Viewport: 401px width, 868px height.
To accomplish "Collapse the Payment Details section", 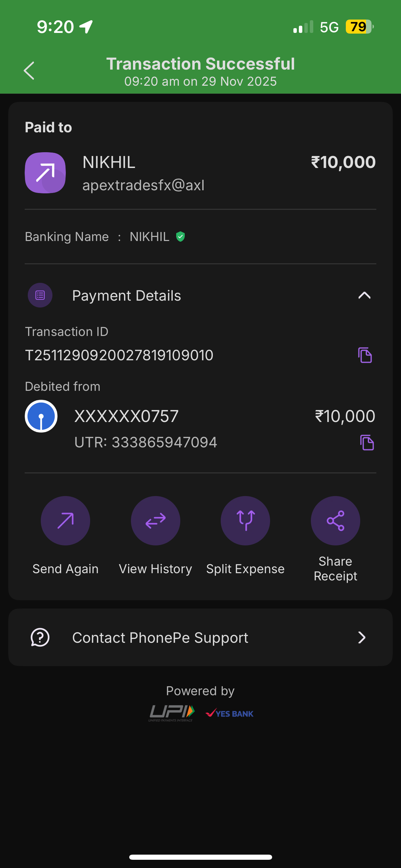I will point(364,296).
